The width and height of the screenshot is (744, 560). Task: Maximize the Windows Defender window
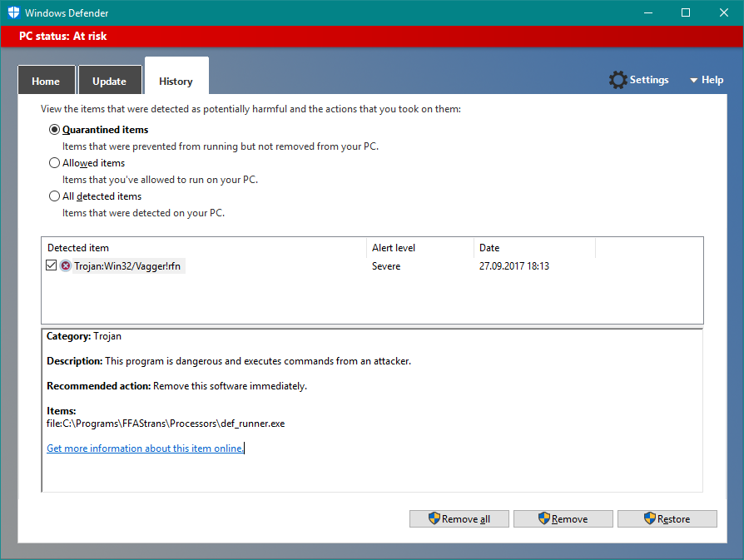(x=686, y=12)
